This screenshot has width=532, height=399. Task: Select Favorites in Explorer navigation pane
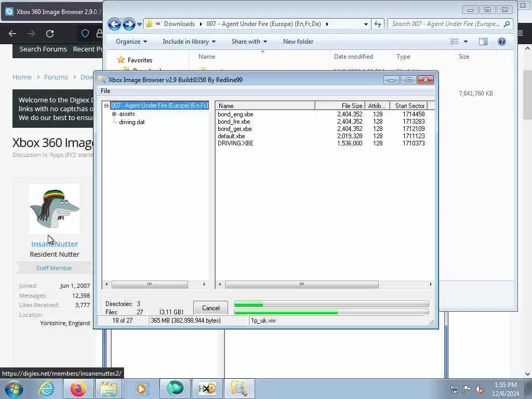[x=140, y=60]
